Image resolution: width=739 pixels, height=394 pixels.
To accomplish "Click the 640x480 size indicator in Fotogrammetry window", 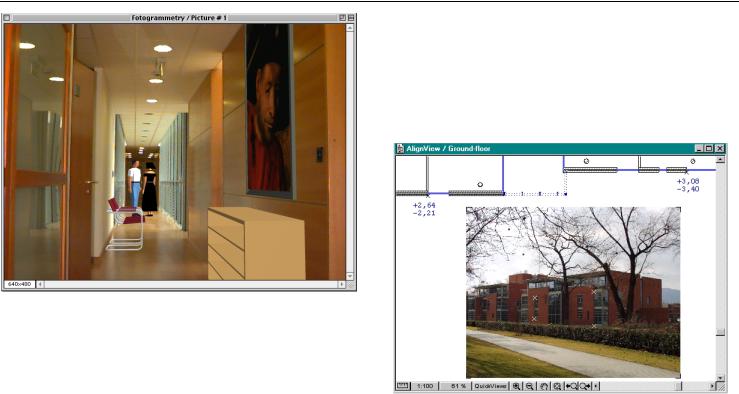I will click(19, 285).
